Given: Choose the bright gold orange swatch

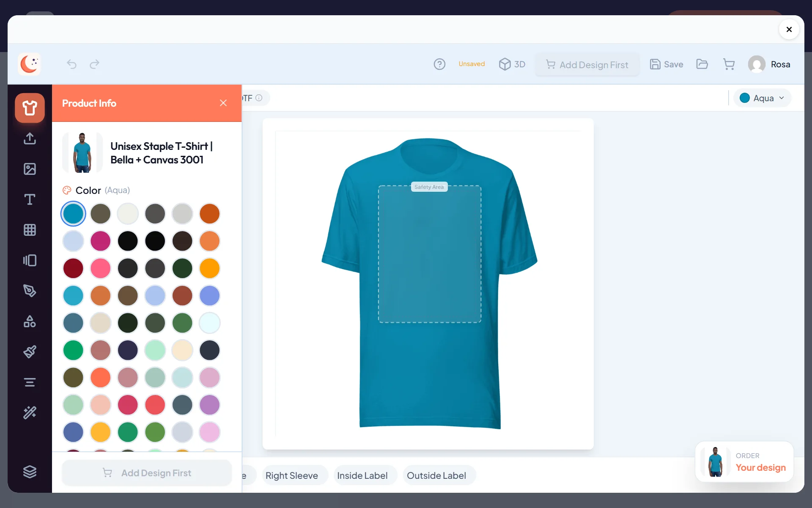Looking at the screenshot, I should tap(210, 268).
